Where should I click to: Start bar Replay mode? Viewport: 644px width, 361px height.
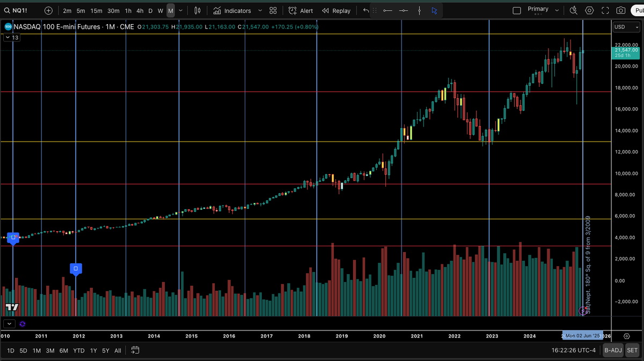coord(336,11)
